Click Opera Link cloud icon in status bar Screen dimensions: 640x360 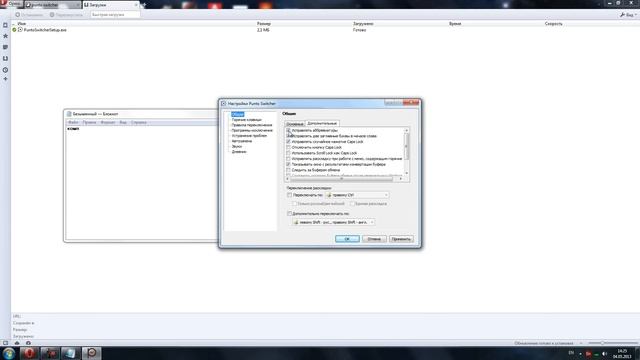pos(17,343)
